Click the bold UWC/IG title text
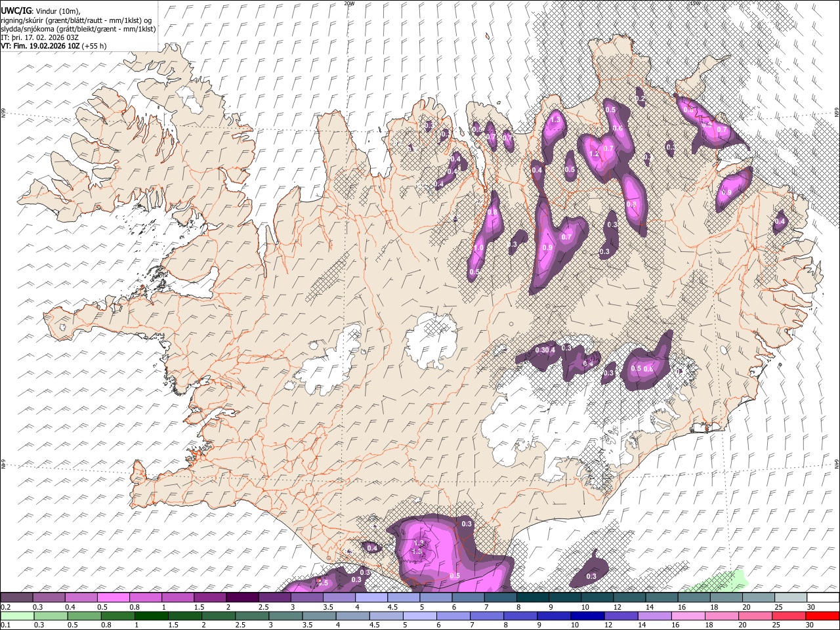The image size is (840, 630). 16,11
